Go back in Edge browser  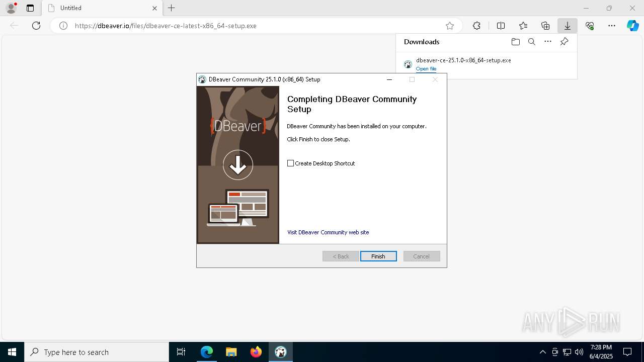click(x=14, y=26)
